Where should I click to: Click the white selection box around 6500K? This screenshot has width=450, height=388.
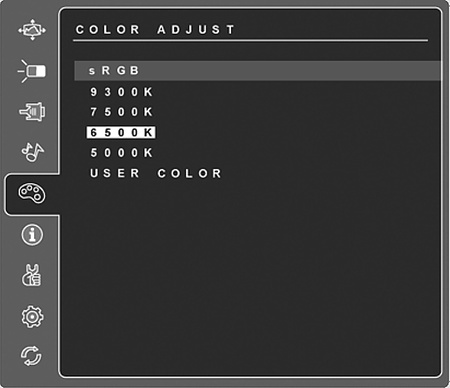121,132
